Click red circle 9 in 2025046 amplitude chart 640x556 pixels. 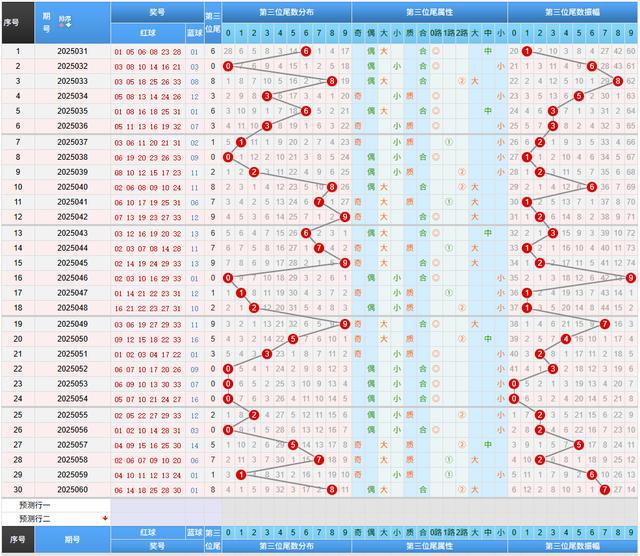coord(631,278)
